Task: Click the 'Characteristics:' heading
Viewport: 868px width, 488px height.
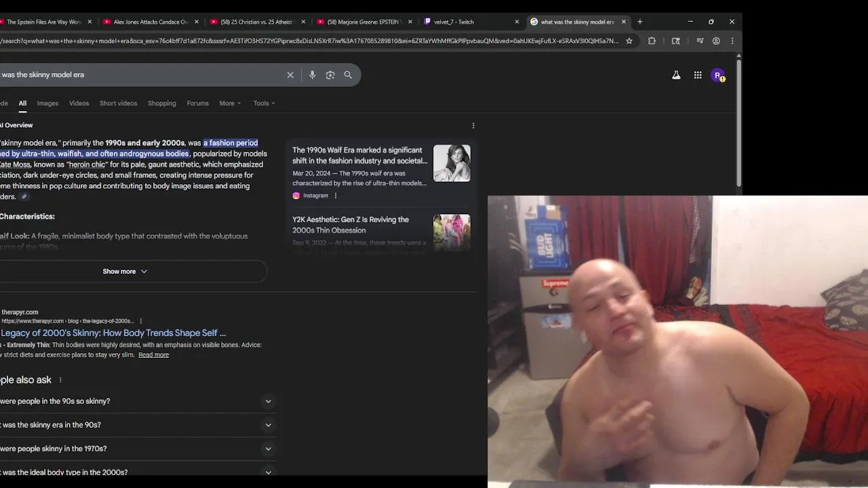Action: [27, 217]
